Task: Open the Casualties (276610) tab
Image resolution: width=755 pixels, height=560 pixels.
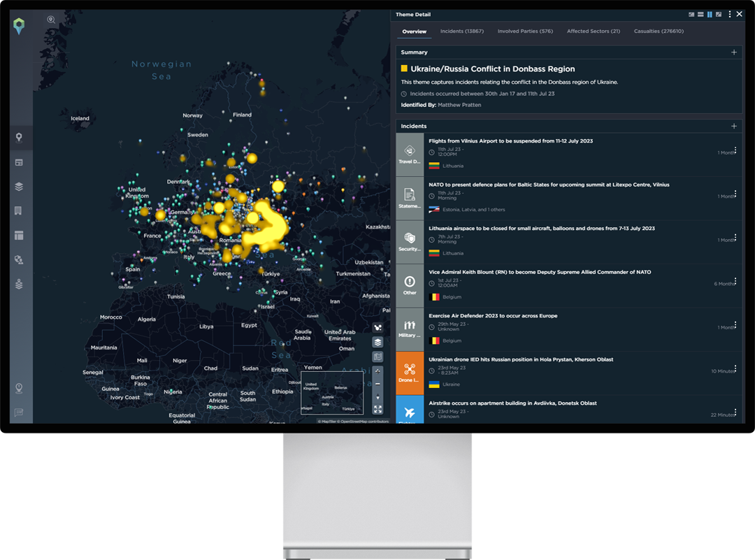Action: (659, 31)
